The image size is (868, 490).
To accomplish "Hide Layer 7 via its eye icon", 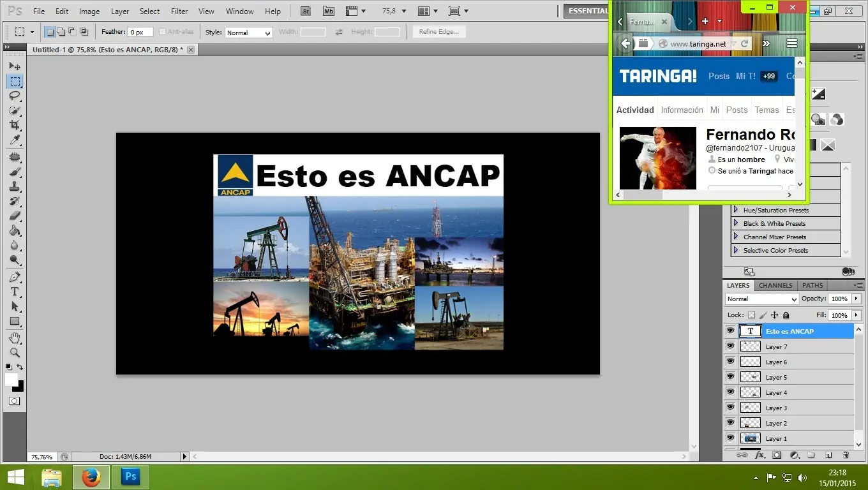I will (731, 346).
